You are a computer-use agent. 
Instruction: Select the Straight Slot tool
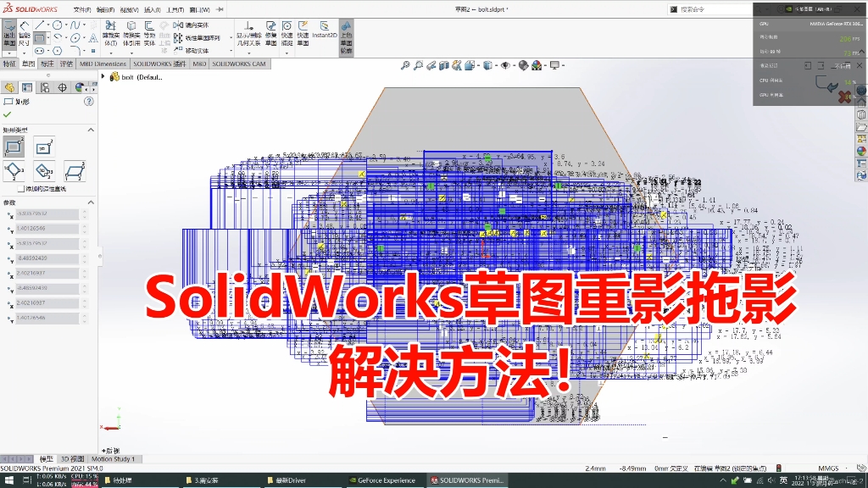tap(39, 51)
